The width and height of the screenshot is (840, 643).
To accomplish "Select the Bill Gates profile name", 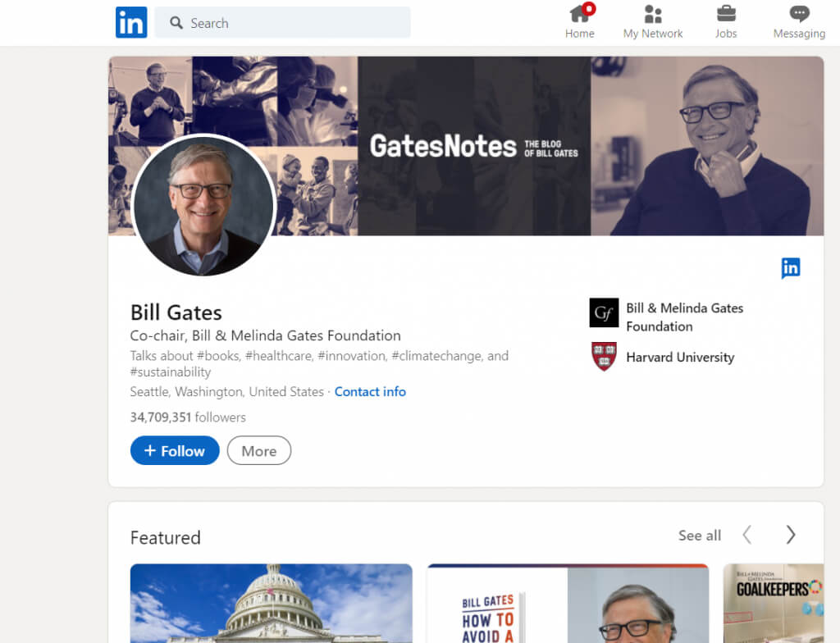I will click(x=176, y=312).
